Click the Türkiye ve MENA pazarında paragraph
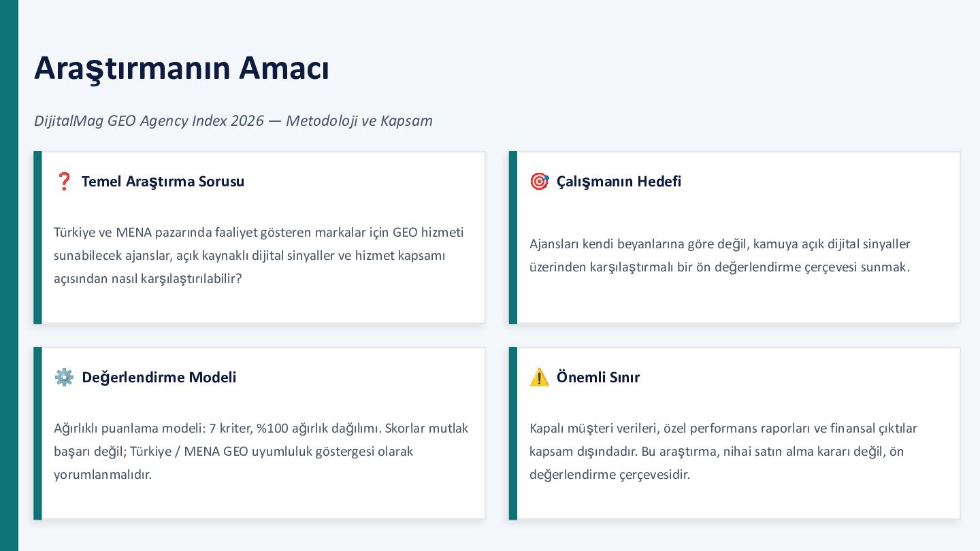 (x=259, y=256)
